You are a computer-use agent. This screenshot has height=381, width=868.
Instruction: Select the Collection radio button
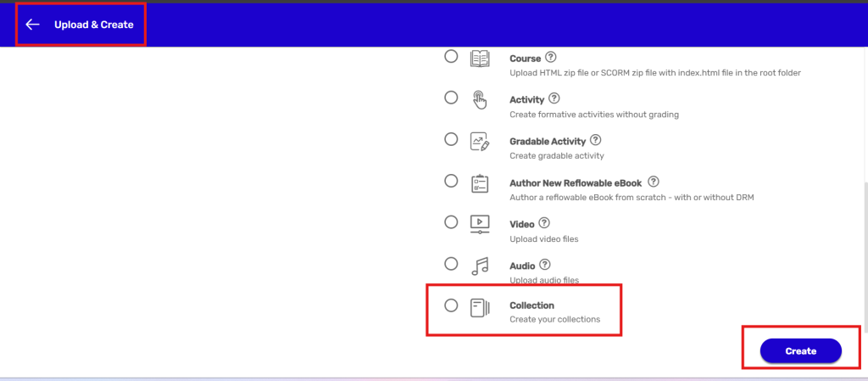451,305
